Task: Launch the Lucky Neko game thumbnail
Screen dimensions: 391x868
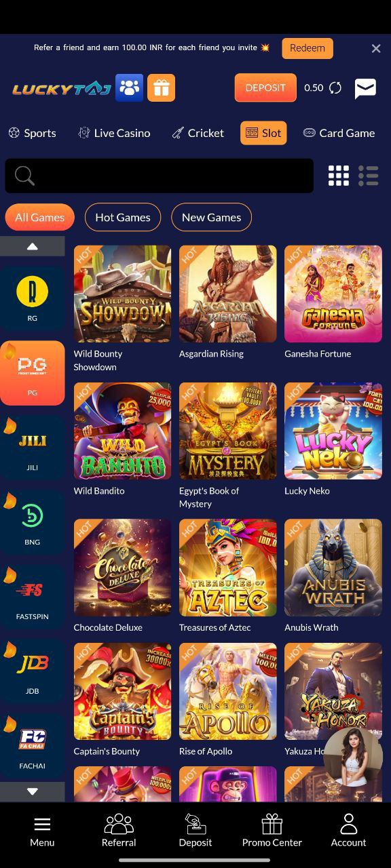Action: click(x=333, y=431)
